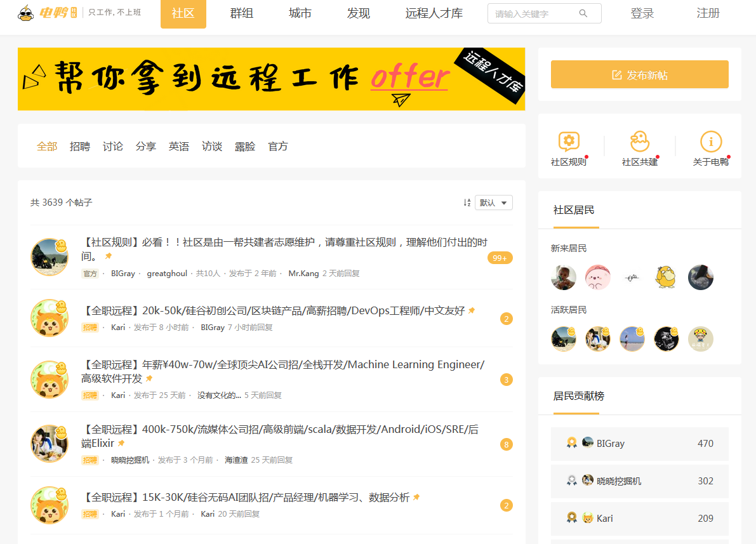Filter posts by 讨论 category
Screen dimensions: 756x544
click(x=113, y=146)
